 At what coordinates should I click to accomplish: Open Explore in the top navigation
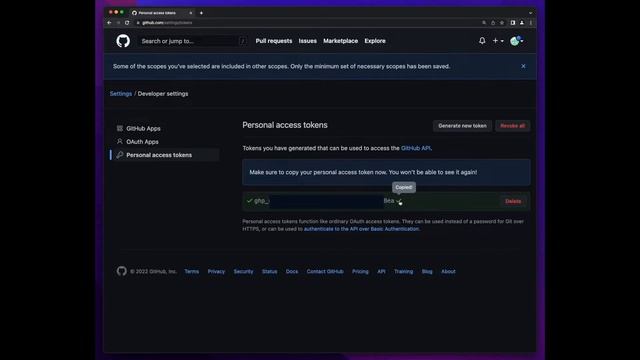[375, 41]
